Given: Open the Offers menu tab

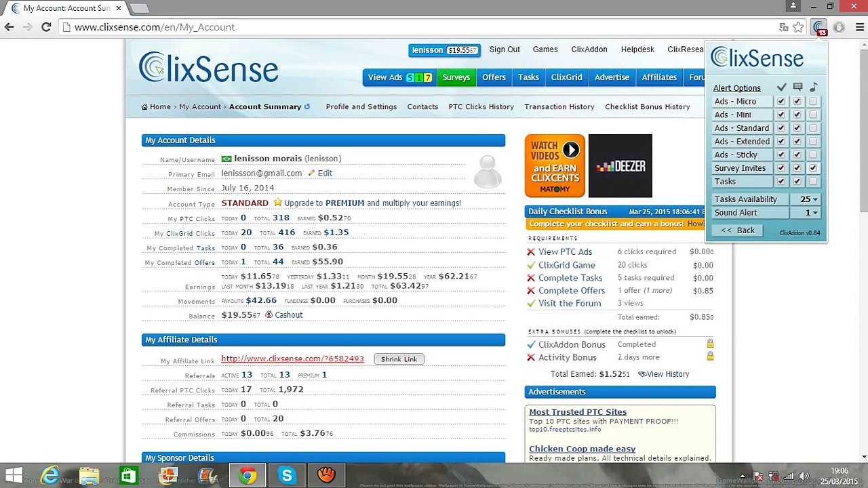Looking at the screenshot, I should (494, 77).
